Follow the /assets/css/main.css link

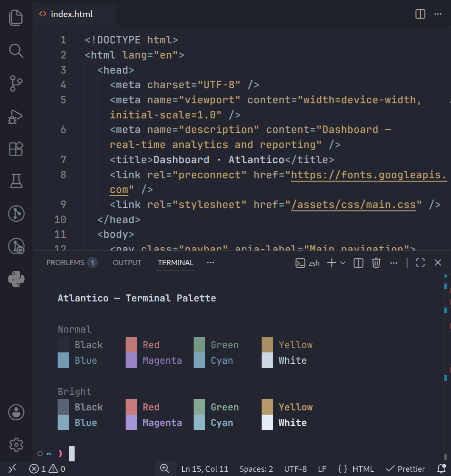[x=353, y=205]
